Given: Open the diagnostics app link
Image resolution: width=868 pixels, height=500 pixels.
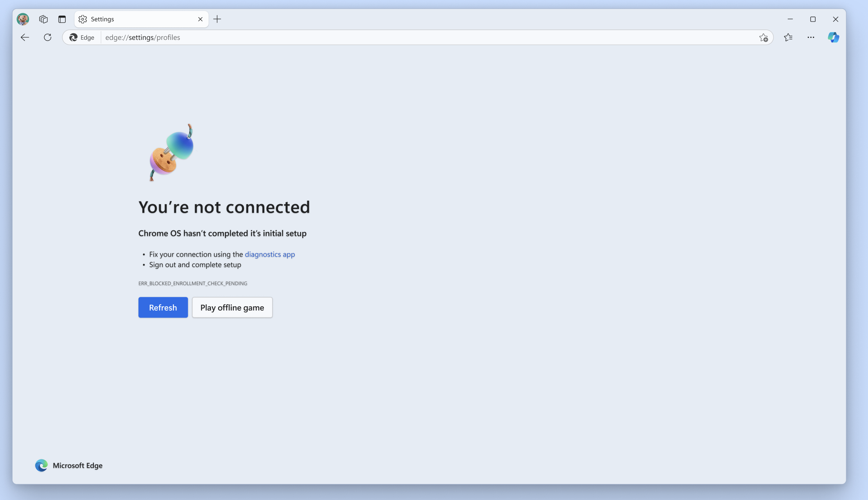Looking at the screenshot, I should [x=270, y=254].
